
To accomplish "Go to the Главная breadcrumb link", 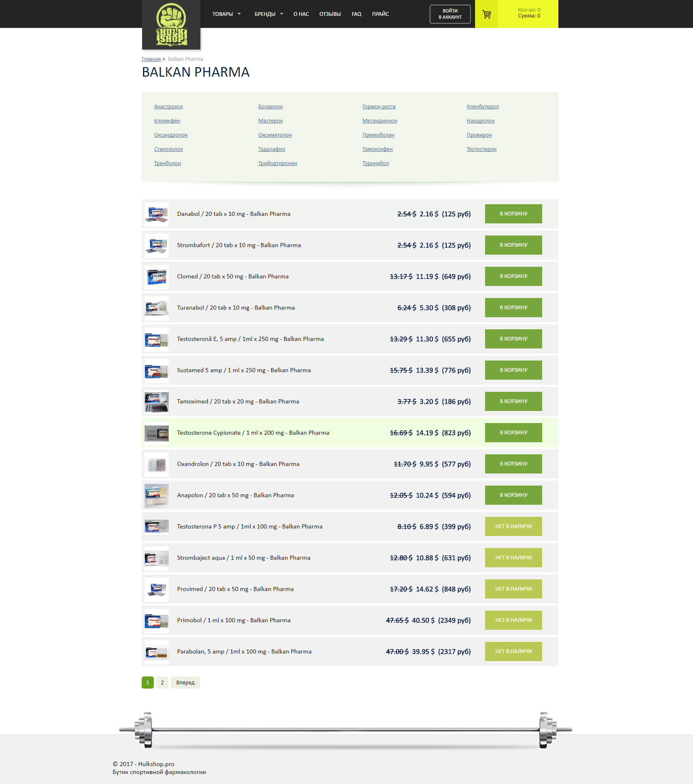I will pos(151,59).
